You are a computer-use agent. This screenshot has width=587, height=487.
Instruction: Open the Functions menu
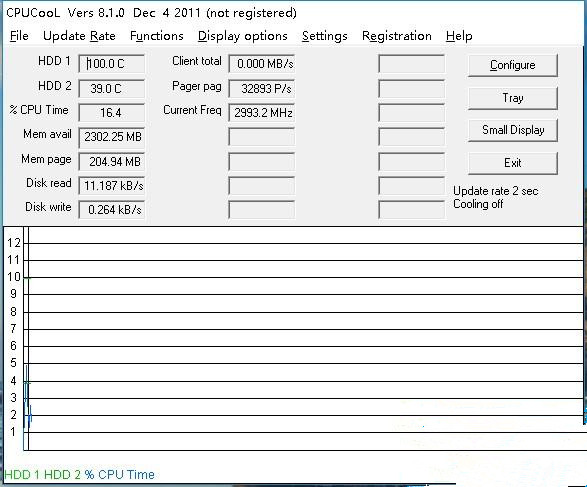coord(156,36)
